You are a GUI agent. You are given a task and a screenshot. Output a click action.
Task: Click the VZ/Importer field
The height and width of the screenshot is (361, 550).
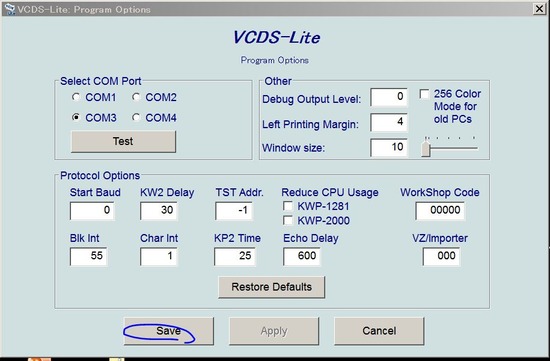coord(441,256)
